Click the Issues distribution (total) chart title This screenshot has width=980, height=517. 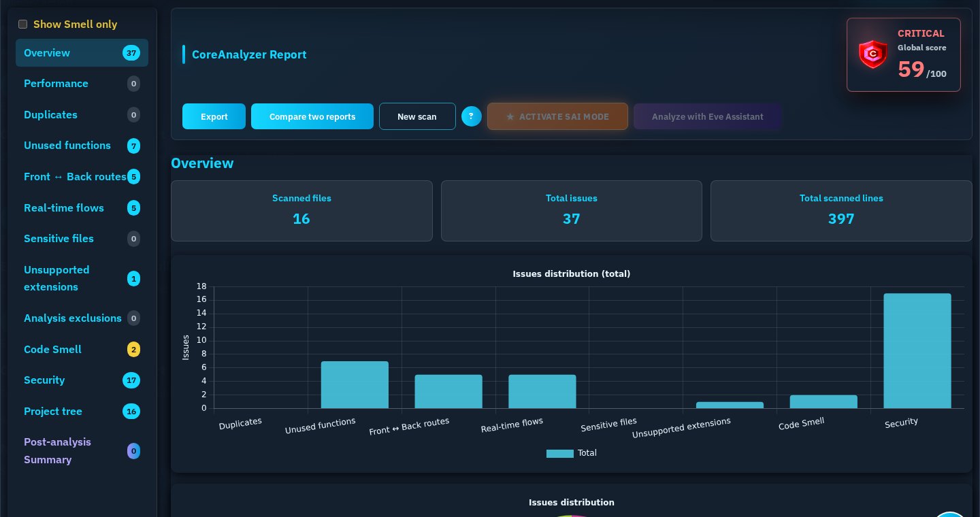[x=572, y=274]
